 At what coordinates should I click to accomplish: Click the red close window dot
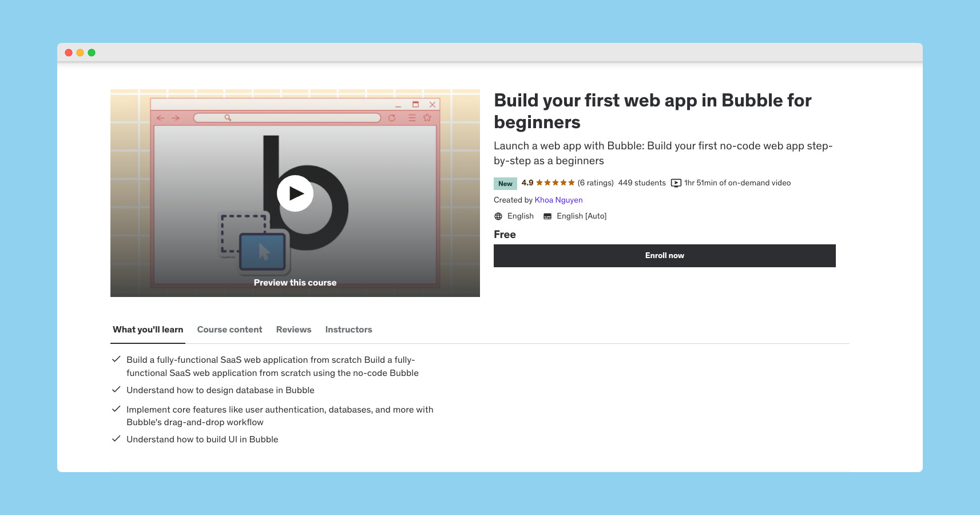pyautogui.click(x=69, y=53)
